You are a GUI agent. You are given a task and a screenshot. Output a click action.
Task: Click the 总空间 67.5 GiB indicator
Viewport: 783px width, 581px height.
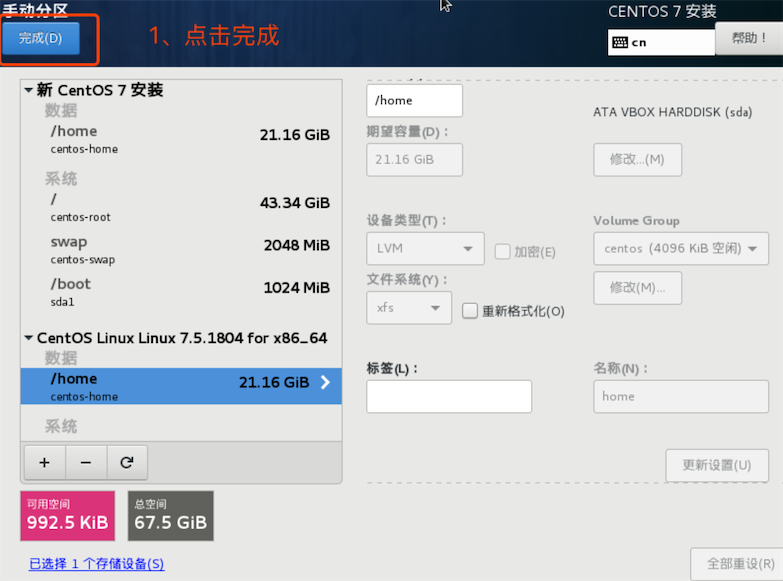171,516
